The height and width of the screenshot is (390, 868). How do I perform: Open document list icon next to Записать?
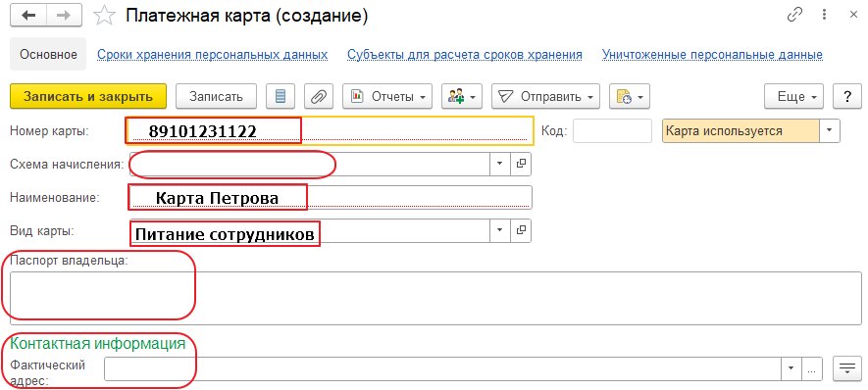tap(281, 96)
